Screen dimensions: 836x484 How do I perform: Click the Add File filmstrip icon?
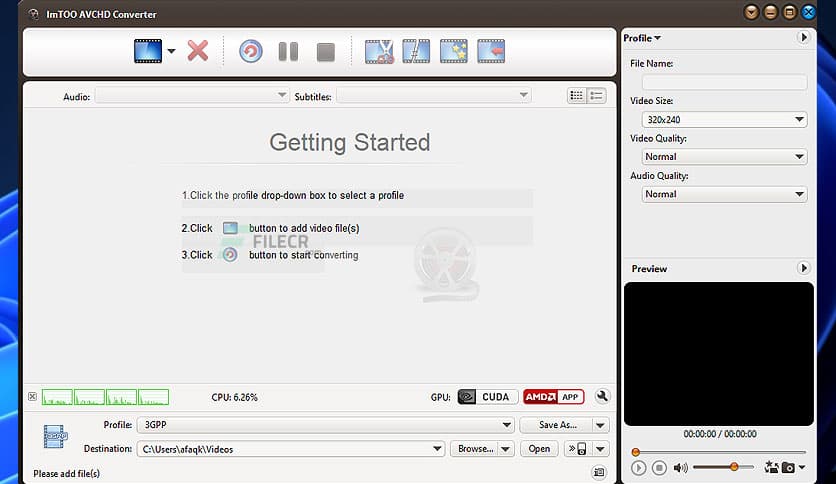148,51
